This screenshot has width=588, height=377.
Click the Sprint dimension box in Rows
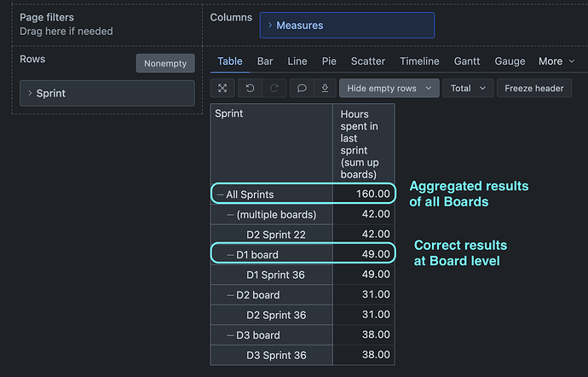tap(107, 93)
